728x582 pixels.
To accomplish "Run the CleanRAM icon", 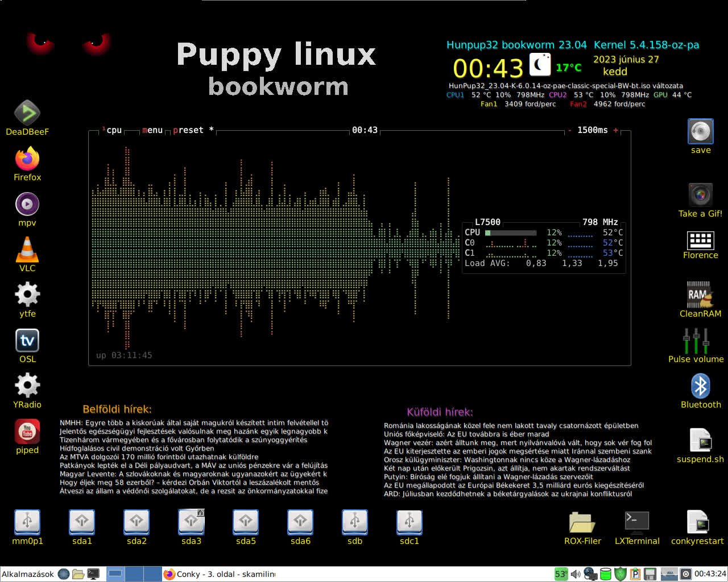I will coord(701,295).
